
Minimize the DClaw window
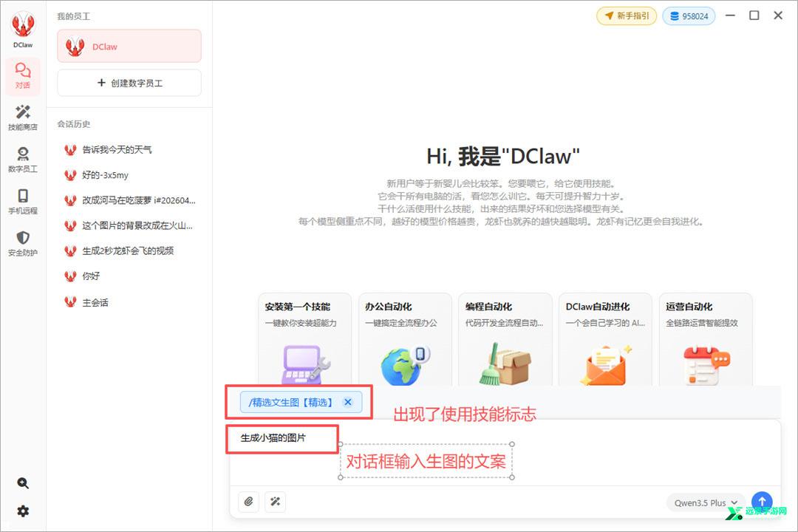pyautogui.click(x=730, y=16)
